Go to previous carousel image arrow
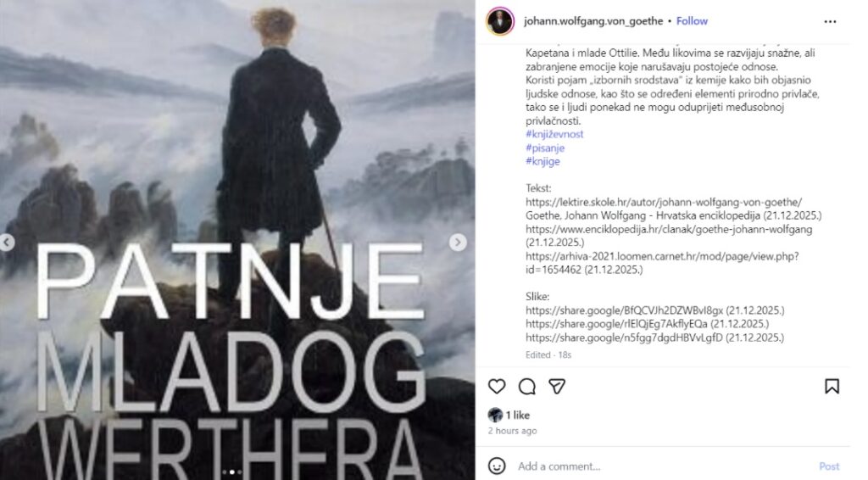 (x=7, y=243)
